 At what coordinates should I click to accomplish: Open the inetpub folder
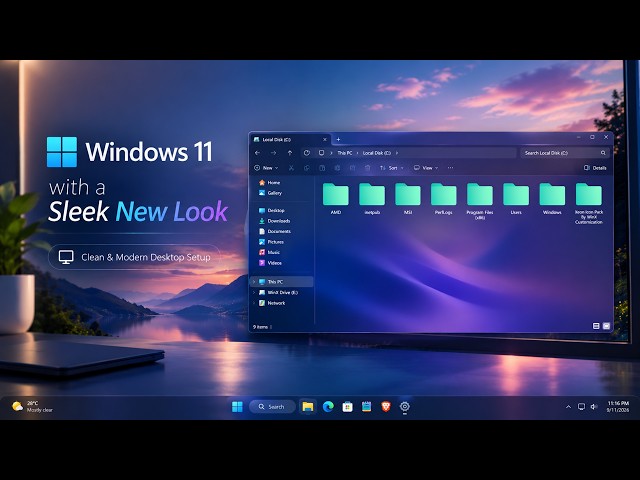[x=372, y=199]
